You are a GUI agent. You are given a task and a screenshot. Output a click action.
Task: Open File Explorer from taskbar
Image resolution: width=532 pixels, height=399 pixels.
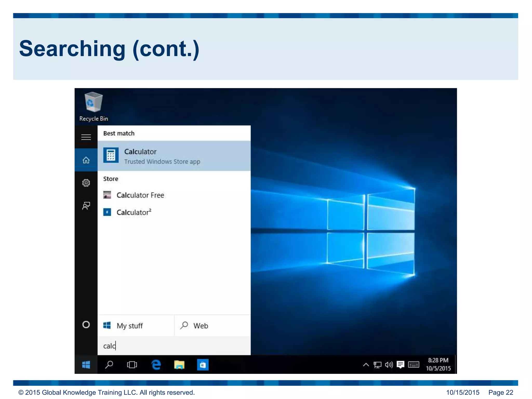(x=179, y=365)
